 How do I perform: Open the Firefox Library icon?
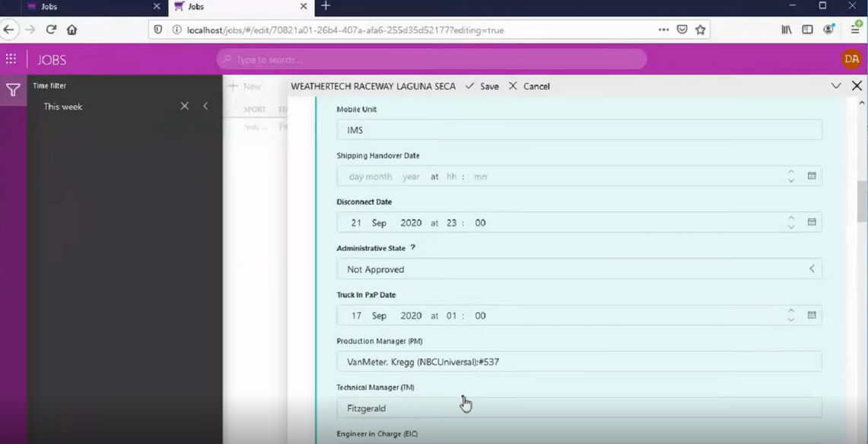pyautogui.click(x=786, y=30)
